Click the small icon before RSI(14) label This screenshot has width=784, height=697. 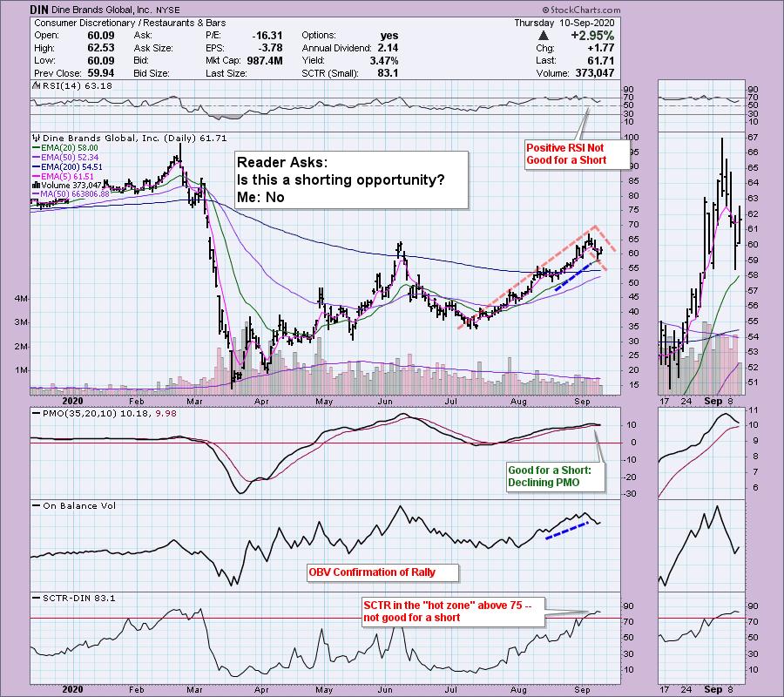tap(36, 86)
